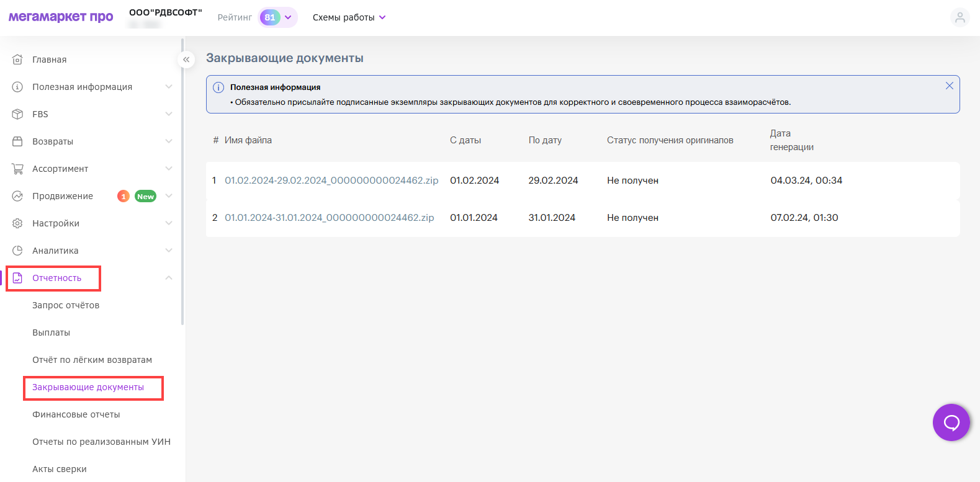980x482 pixels.
Task: Click the 01.01.2024 start date cell
Action: tap(474, 218)
